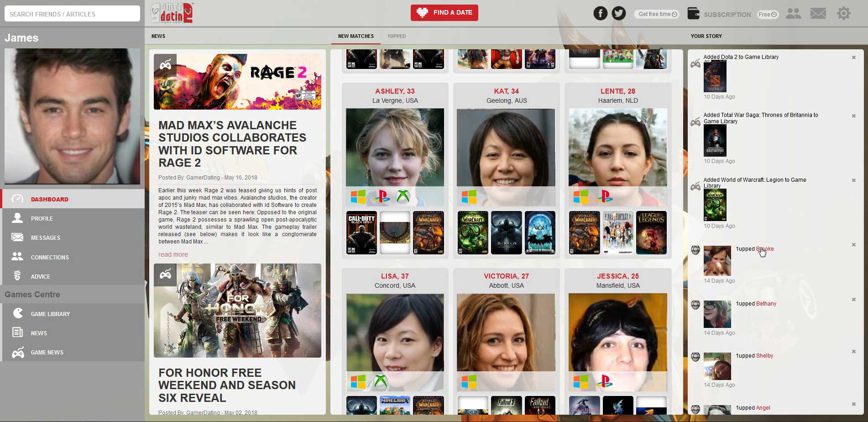Open Game News in sidebar

(73, 352)
